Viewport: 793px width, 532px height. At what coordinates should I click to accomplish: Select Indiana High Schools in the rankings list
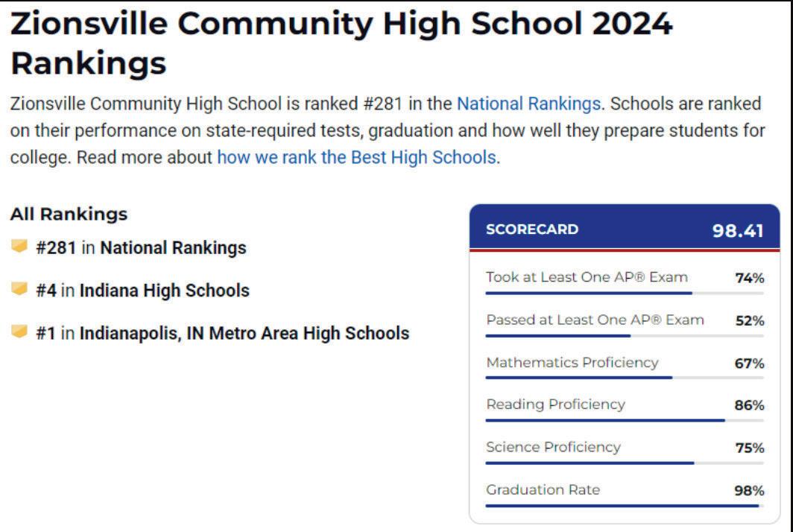click(165, 291)
